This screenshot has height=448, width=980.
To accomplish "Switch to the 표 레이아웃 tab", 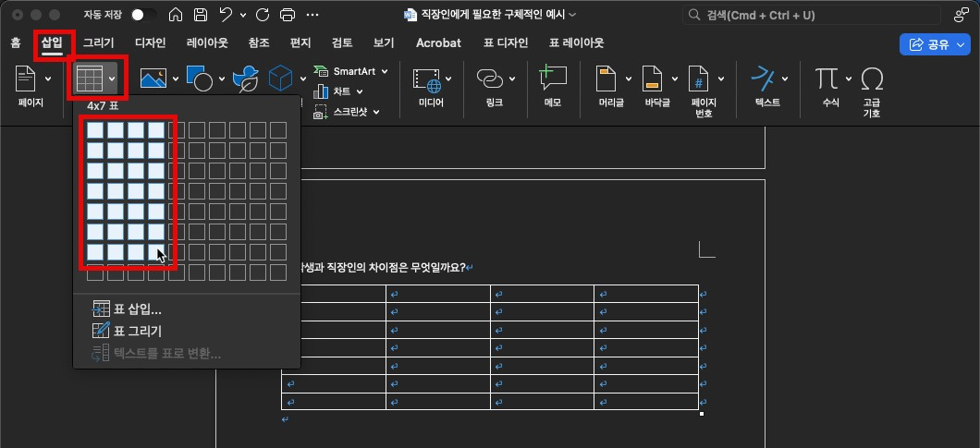I will pyautogui.click(x=577, y=43).
